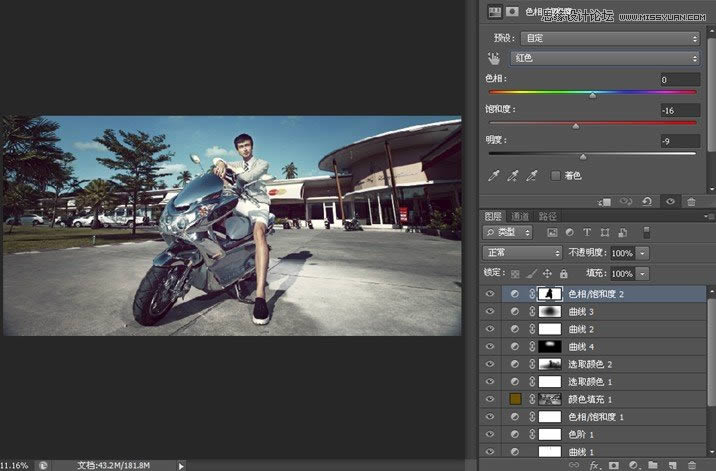The height and width of the screenshot is (471, 716).
Task: Click the lightness value field showing -9
Action: (x=680, y=141)
